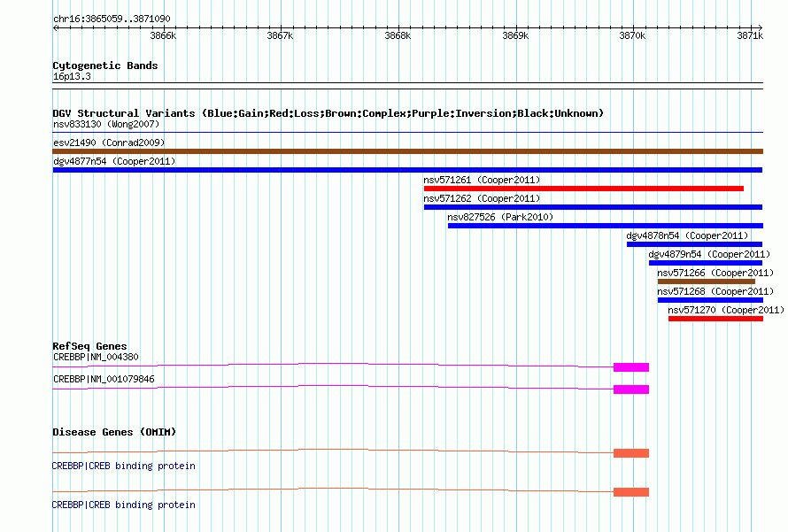Screen dimensions: 788x532
Task: Click the nsv571268 (Cooper2011) label
Action: pyautogui.click(x=715, y=291)
